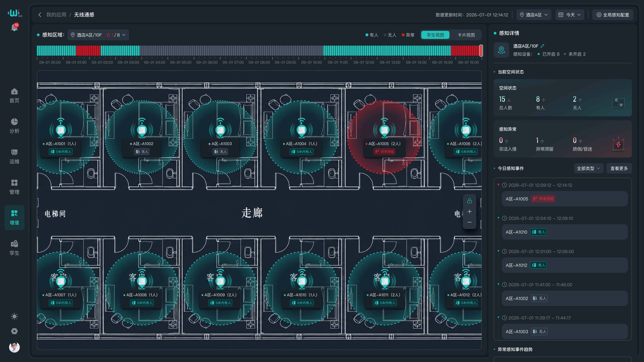The image size is (644, 362).
Task: Click 未开启 2 device status
Action: pyautogui.click(x=575, y=54)
